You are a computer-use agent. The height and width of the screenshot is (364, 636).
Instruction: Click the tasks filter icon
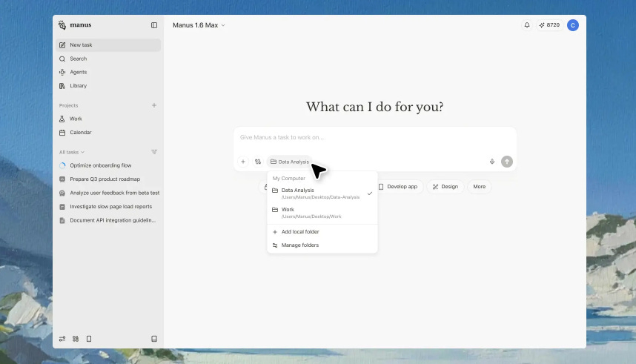coord(154,152)
